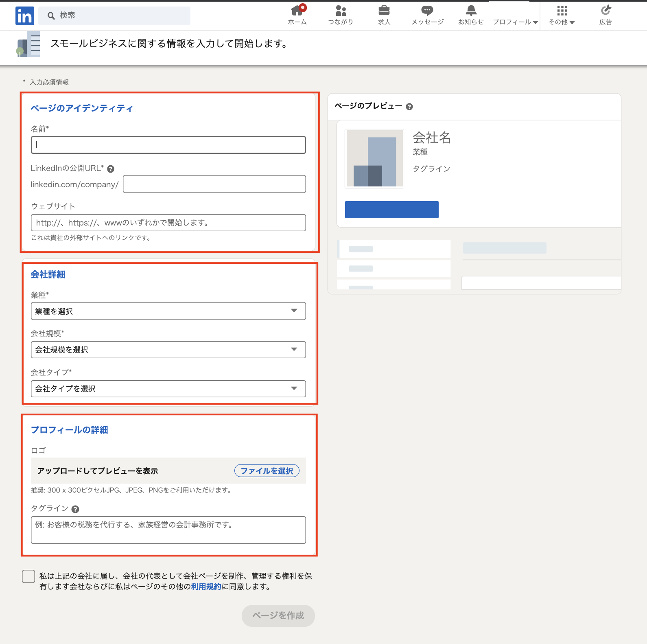Image resolution: width=647 pixels, height=644 pixels.
Task: Open the ホーム home icon
Action: (x=297, y=11)
